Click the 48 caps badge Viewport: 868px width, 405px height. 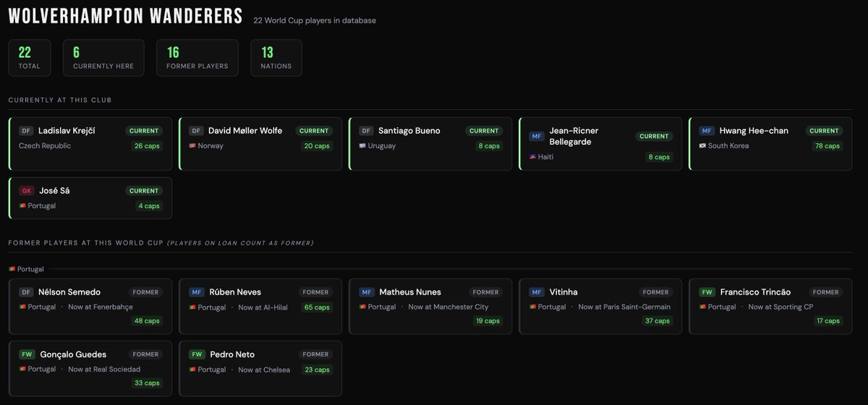148,320
